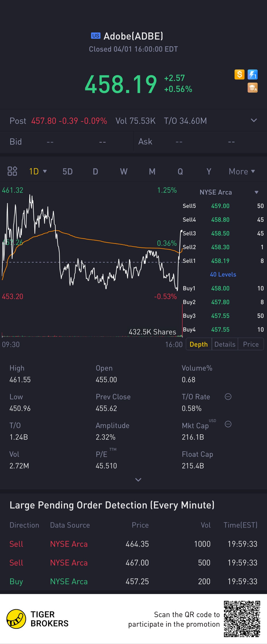Switch to the Q quarterly chart

180,171
